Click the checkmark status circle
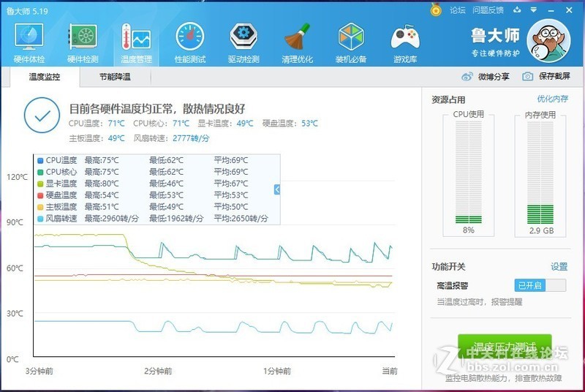Screen dimensions: 585x392 tap(42, 116)
